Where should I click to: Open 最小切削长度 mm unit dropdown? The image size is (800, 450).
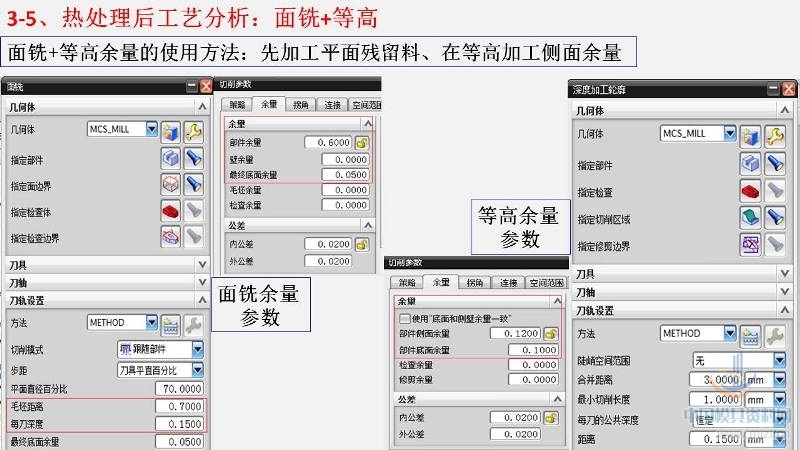point(779,399)
